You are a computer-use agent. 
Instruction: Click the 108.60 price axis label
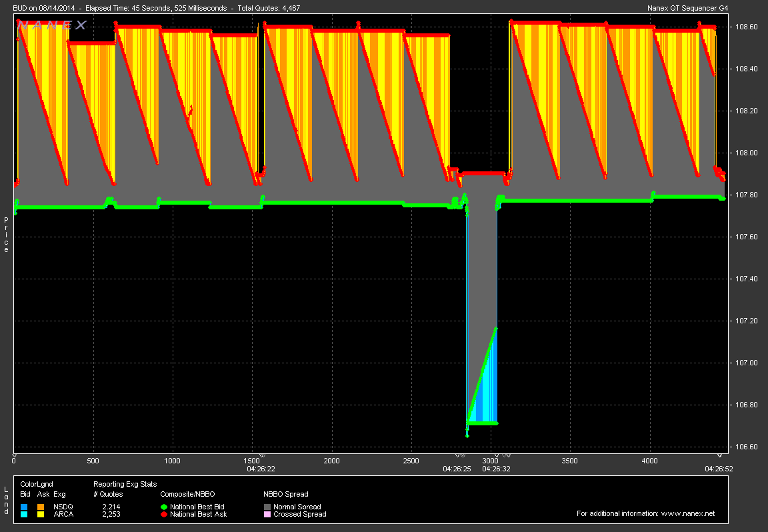click(747, 27)
